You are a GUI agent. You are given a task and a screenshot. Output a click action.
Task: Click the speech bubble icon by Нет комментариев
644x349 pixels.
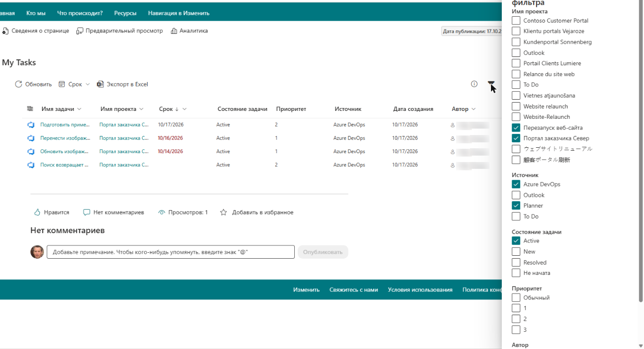click(x=86, y=213)
